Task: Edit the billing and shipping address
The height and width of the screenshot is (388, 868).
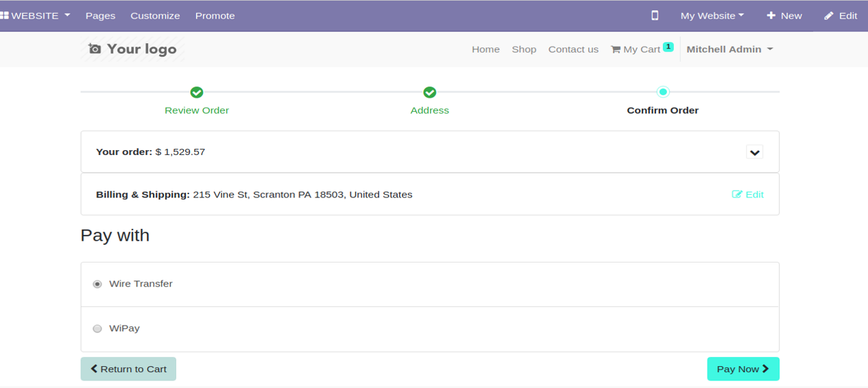Action: pos(748,195)
